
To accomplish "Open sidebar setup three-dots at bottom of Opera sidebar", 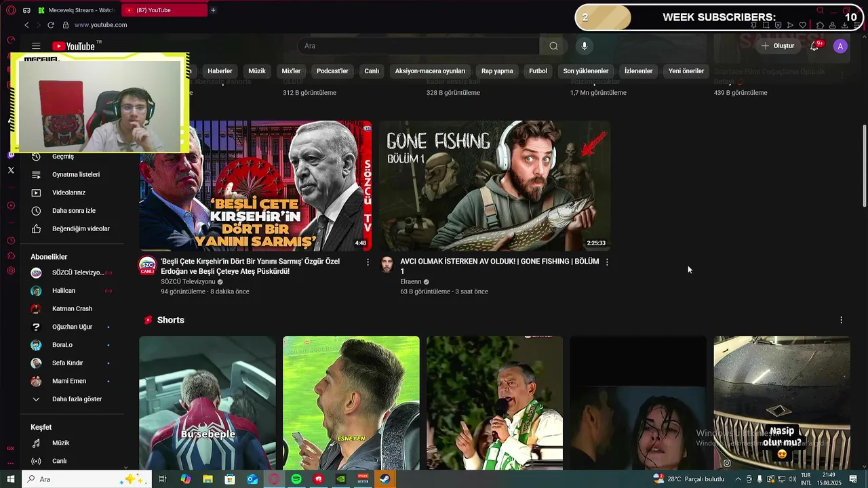I will coord(10,463).
